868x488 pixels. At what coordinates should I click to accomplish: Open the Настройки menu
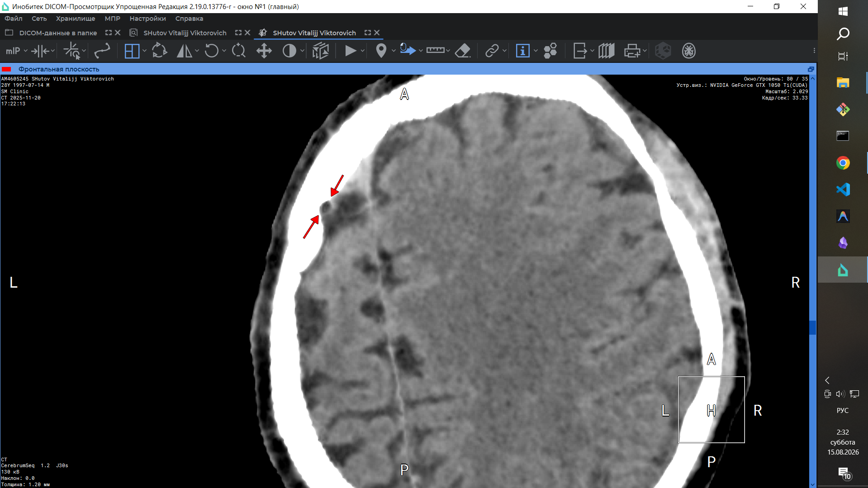coord(147,19)
